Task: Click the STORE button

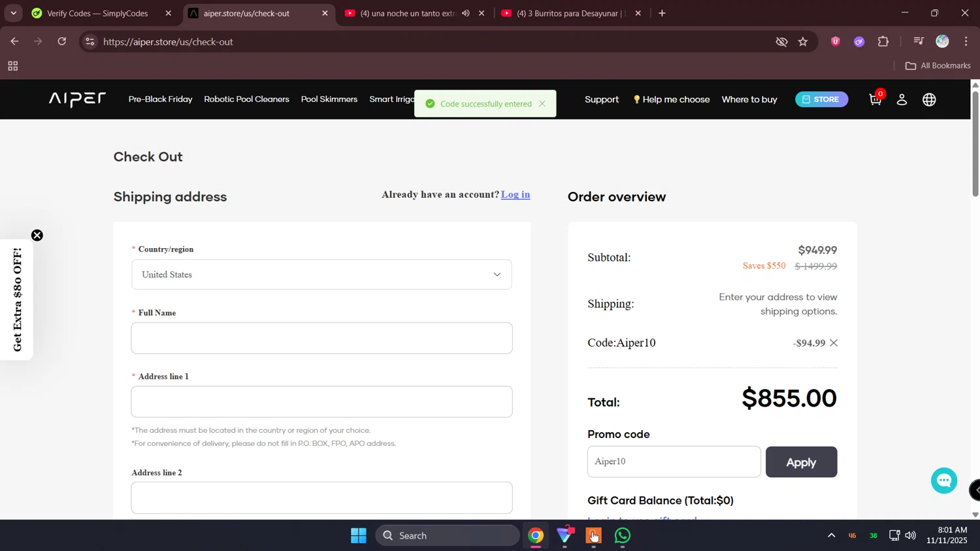Action: tap(821, 99)
